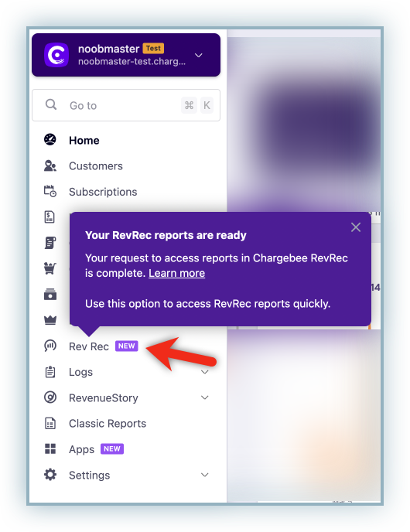The height and width of the screenshot is (532, 410).
Task: Expand the Logs submenu chevron
Action: tap(205, 372)
